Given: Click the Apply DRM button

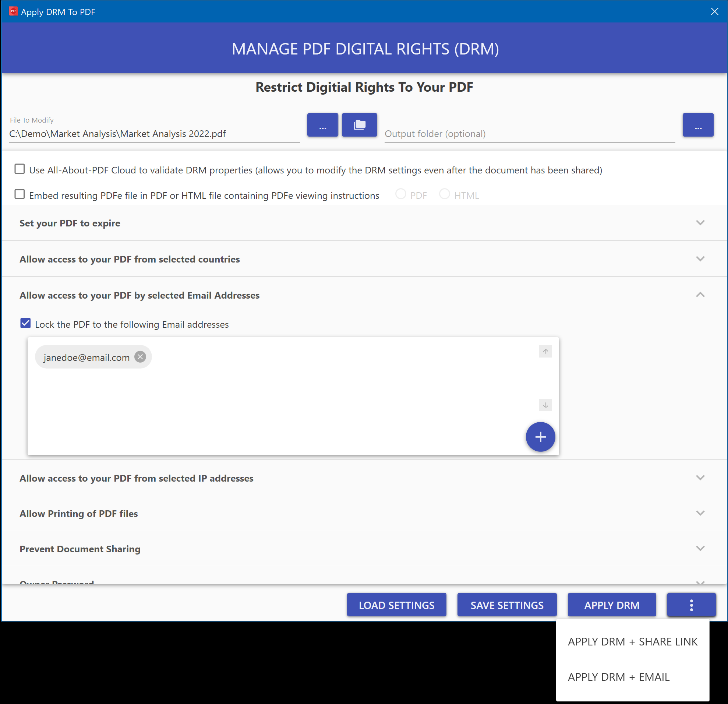Looking at the screenshot, I should (x=611, y=605).
